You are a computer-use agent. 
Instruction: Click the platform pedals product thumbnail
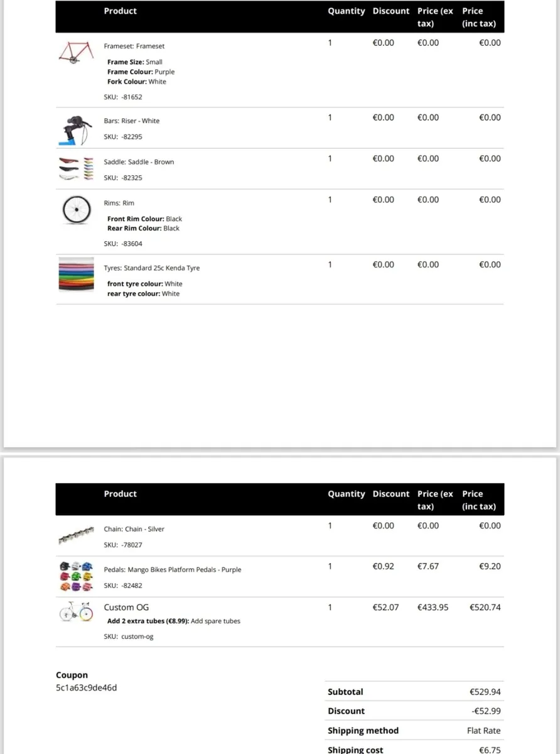(x=75, y=576)
